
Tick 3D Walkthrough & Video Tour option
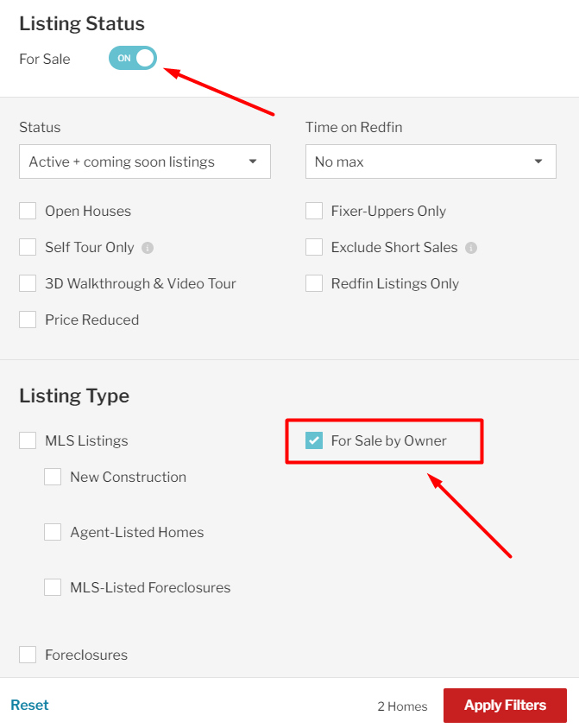click(x=28, y=283)
